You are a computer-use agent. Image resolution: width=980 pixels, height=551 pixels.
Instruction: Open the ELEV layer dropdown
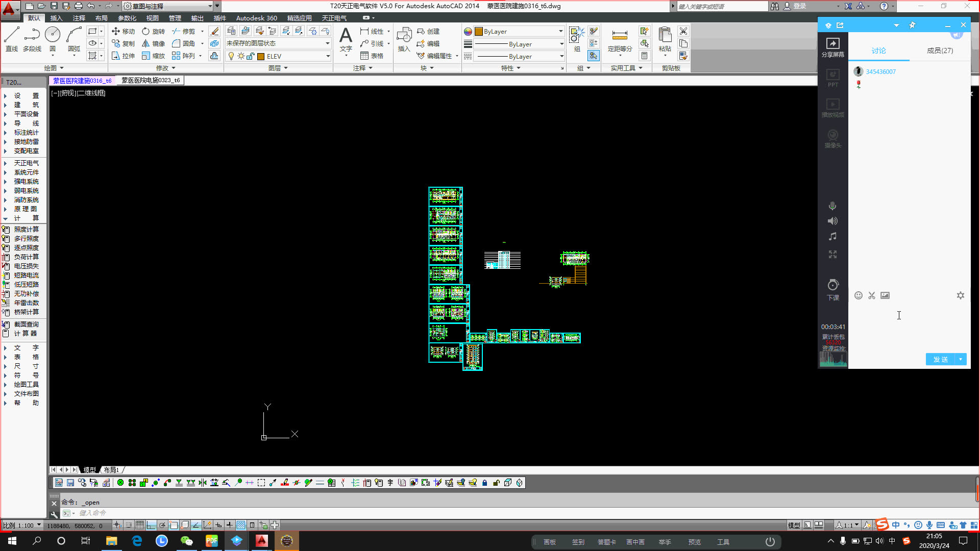click(328, 56)
